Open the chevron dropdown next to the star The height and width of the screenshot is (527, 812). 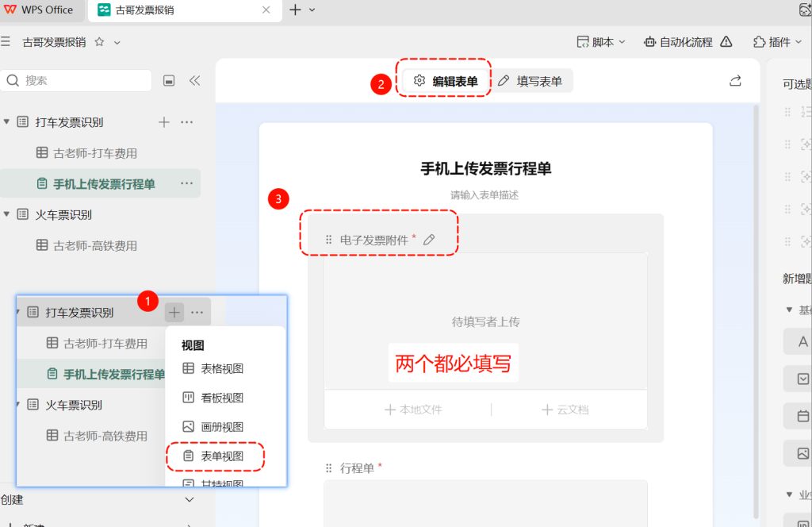coord(117,43)
